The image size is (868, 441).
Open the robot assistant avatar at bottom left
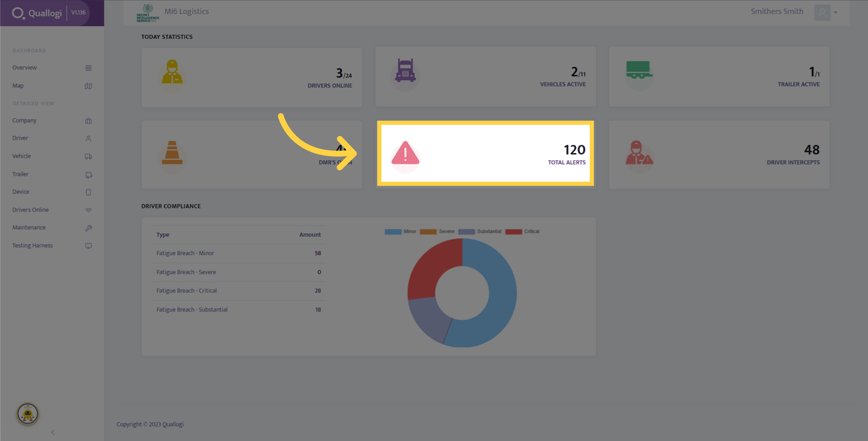pos(28,413)
